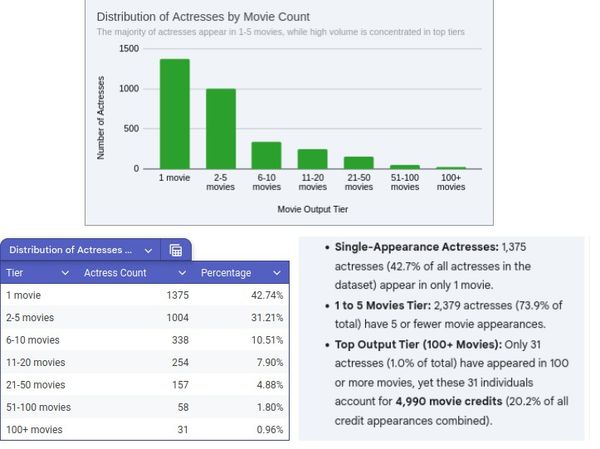Expand the Distribution of Actresses table dropdown
The width and height of the screenshot is (600, 449).
click(x=148, y=251)
